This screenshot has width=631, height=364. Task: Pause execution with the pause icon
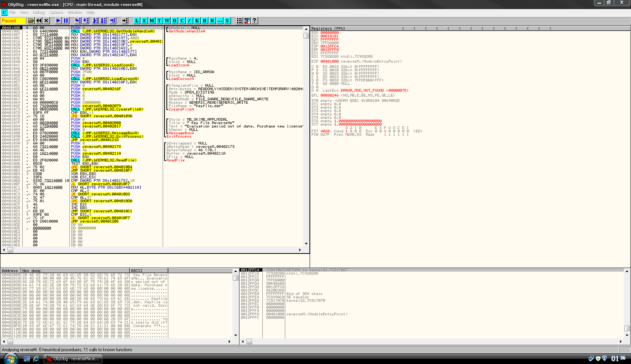(66, 21)
